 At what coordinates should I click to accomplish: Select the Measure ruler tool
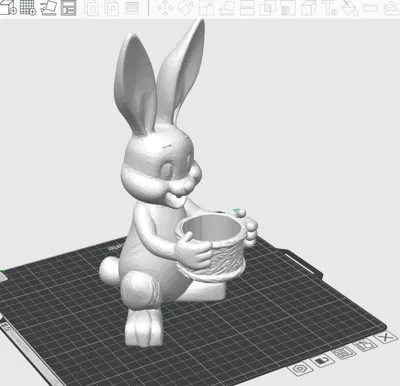(370, 8)
